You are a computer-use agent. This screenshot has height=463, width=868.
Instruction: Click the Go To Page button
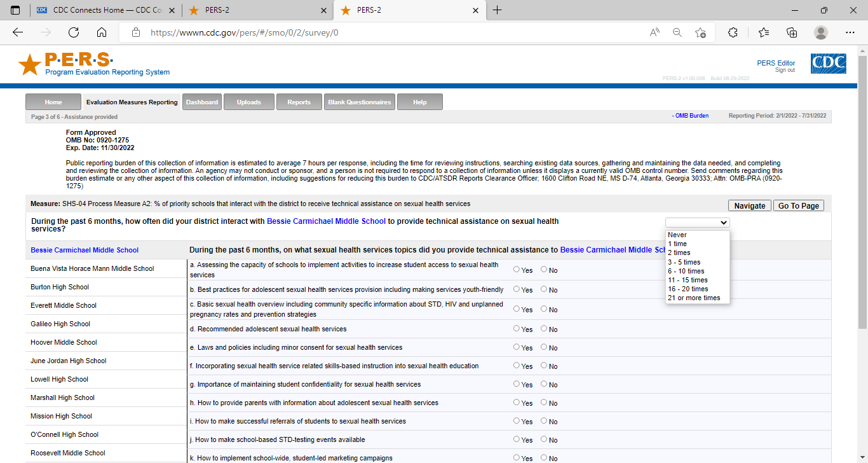[x=798, y=205]
